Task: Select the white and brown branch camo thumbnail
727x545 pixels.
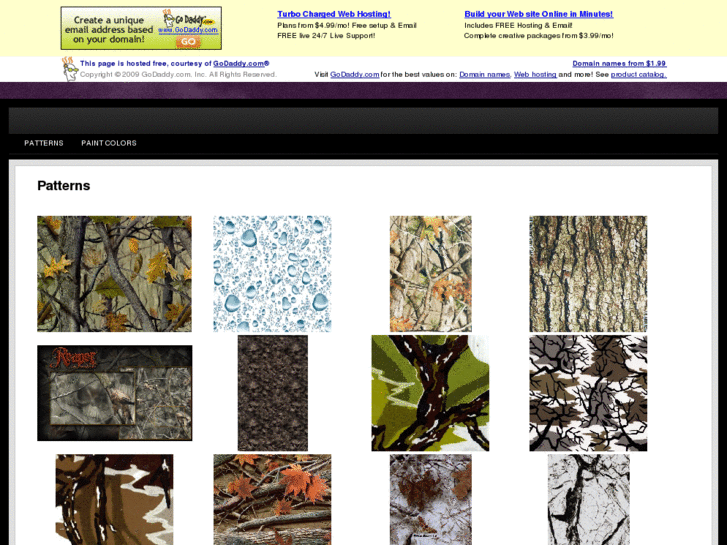Action: tap(588, 393)
